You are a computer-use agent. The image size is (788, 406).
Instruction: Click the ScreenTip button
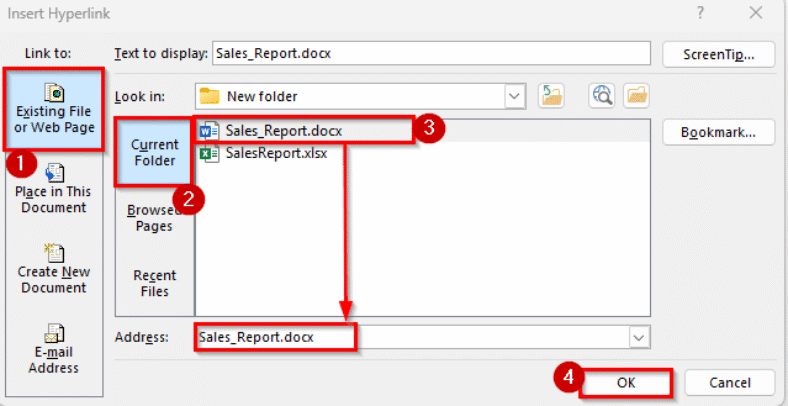pyautogui.click(x=719, y=55)
